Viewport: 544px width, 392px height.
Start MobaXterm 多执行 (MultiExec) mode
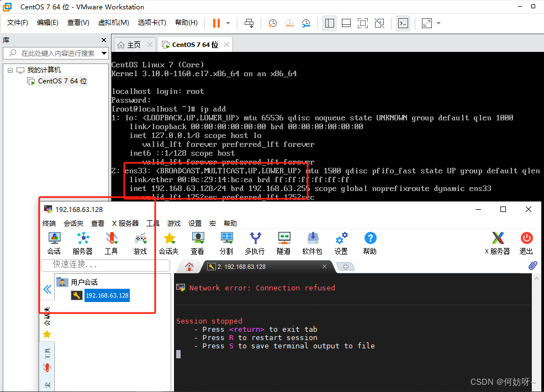tap(254, 243)
